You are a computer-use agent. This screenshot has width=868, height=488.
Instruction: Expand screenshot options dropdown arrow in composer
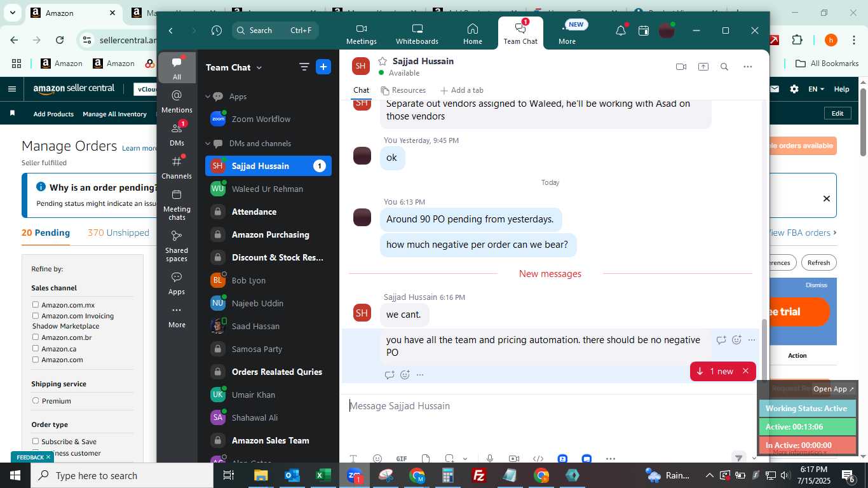click(465, 459)
